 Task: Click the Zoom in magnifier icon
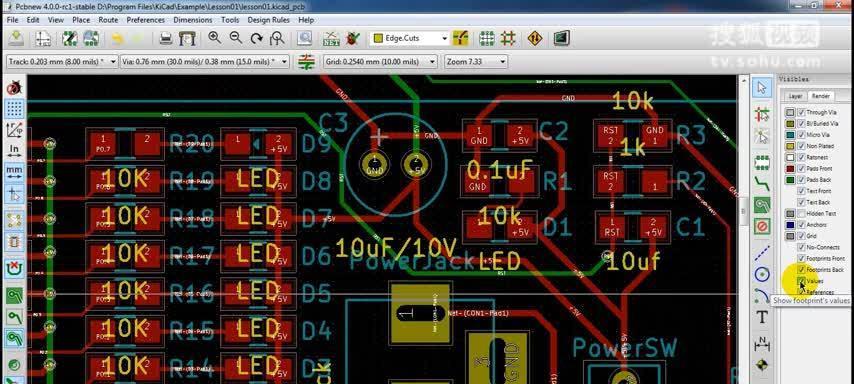click(x=215, y=38)
